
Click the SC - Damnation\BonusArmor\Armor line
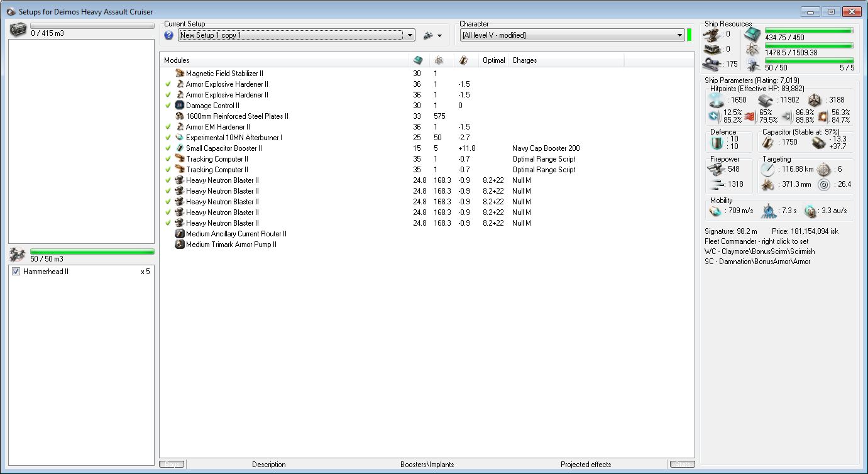(x=757, y=262)
